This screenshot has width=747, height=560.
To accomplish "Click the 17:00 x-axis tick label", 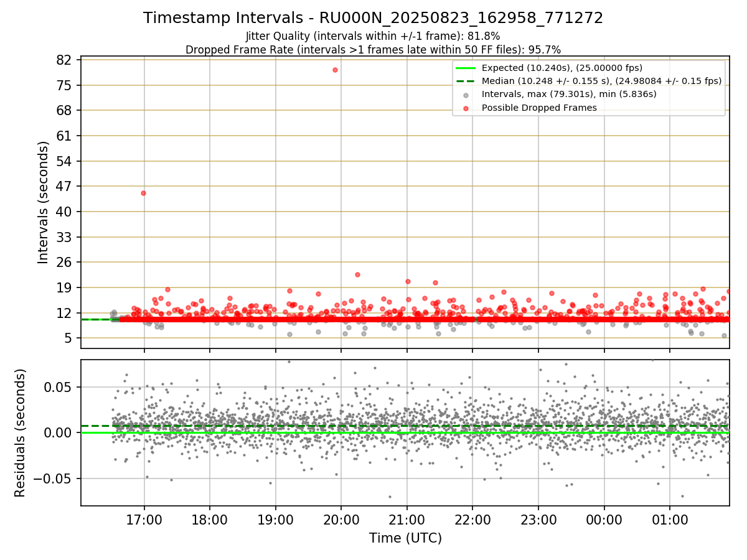I will tap(144, 520).
